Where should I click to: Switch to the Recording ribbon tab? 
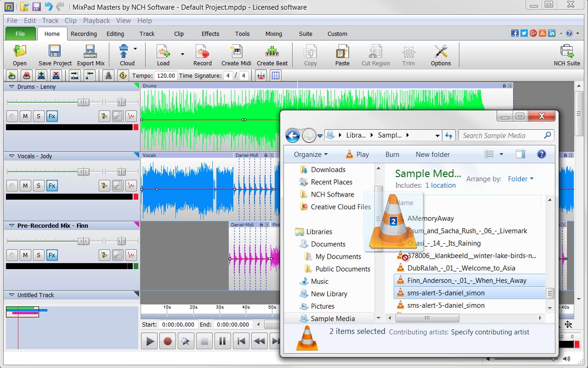pyautogui.click(x=84, y=34)
